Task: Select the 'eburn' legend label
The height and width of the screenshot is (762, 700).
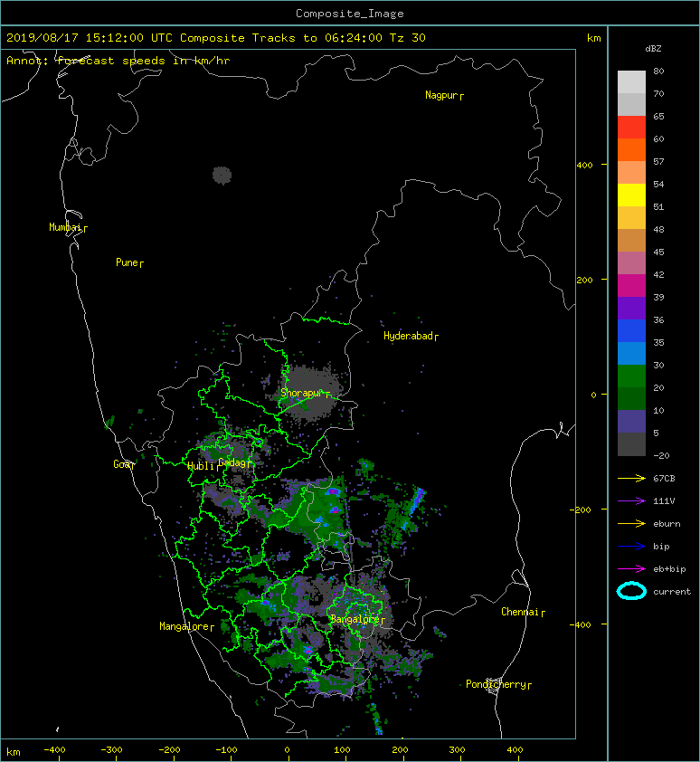Action: tap(667, 524)
